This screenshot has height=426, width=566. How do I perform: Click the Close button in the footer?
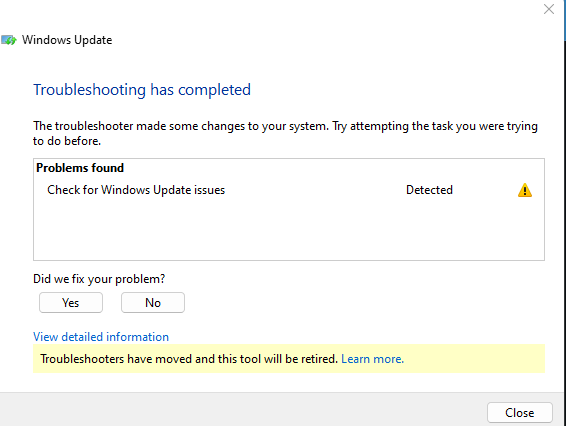(519, 412)
